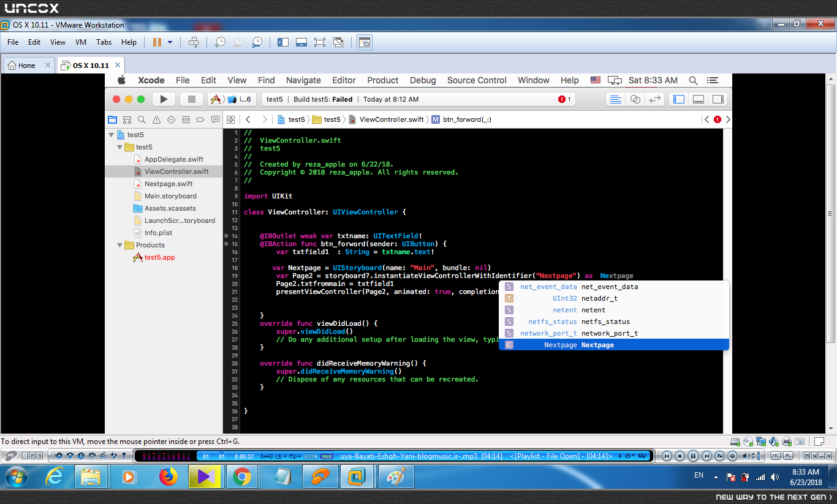The height and width of the screenshot is (504, 837).
Task: Show the Standard editor
Action: coord(616,99)
